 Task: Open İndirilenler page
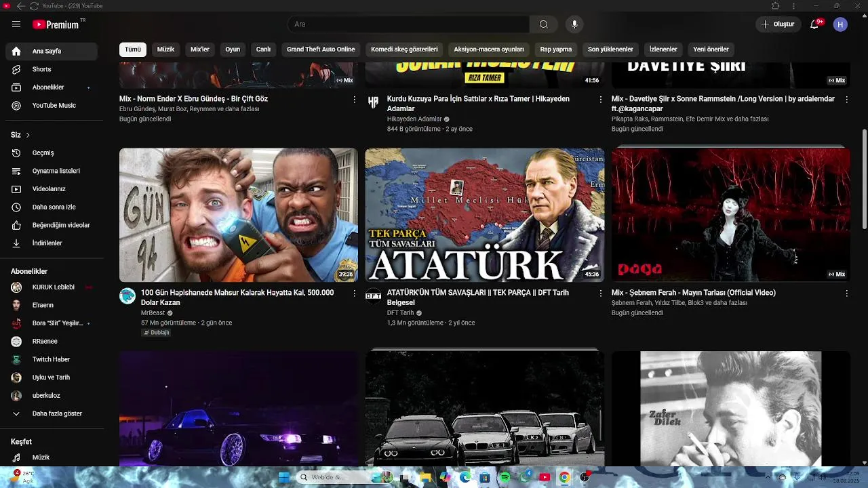pos(52,243)
